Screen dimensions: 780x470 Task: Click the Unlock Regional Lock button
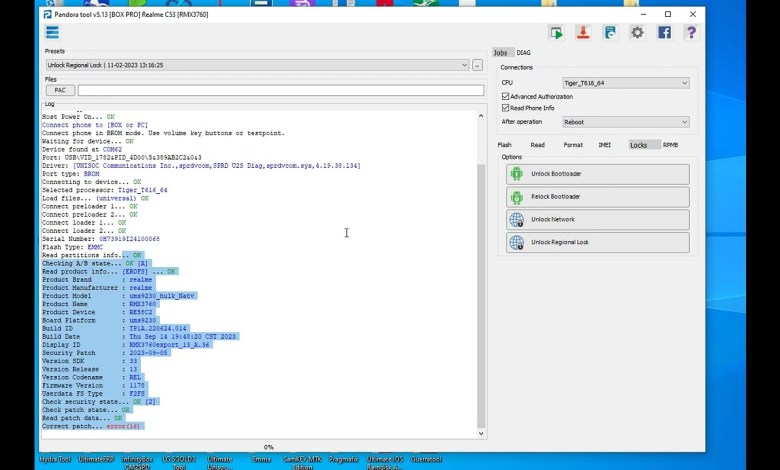coord(597,243)
